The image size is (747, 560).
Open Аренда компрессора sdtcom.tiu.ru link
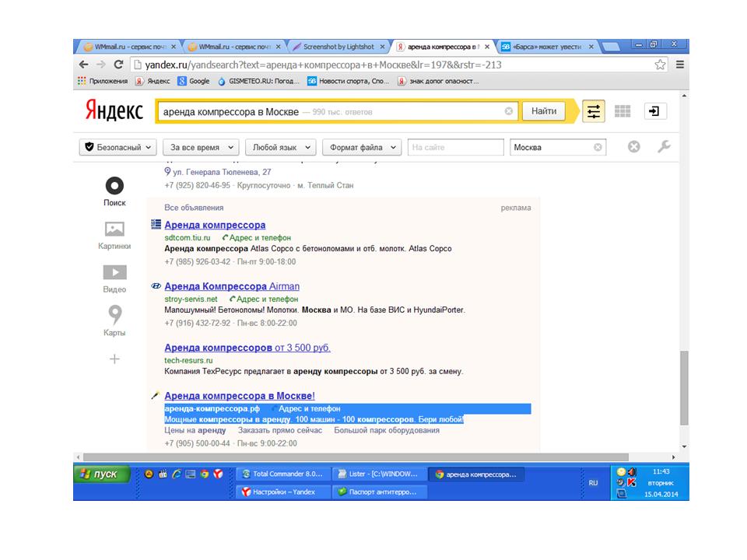pos(215,225)
